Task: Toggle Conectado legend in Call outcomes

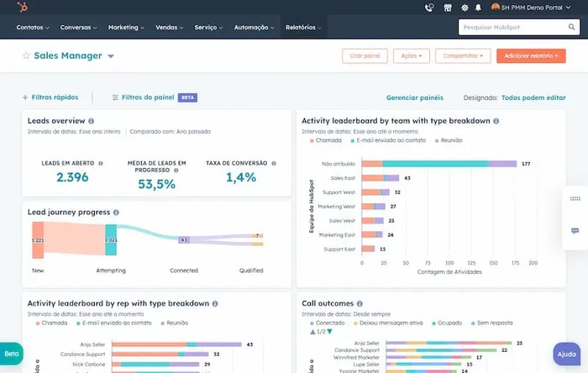Action: (328, 323)
